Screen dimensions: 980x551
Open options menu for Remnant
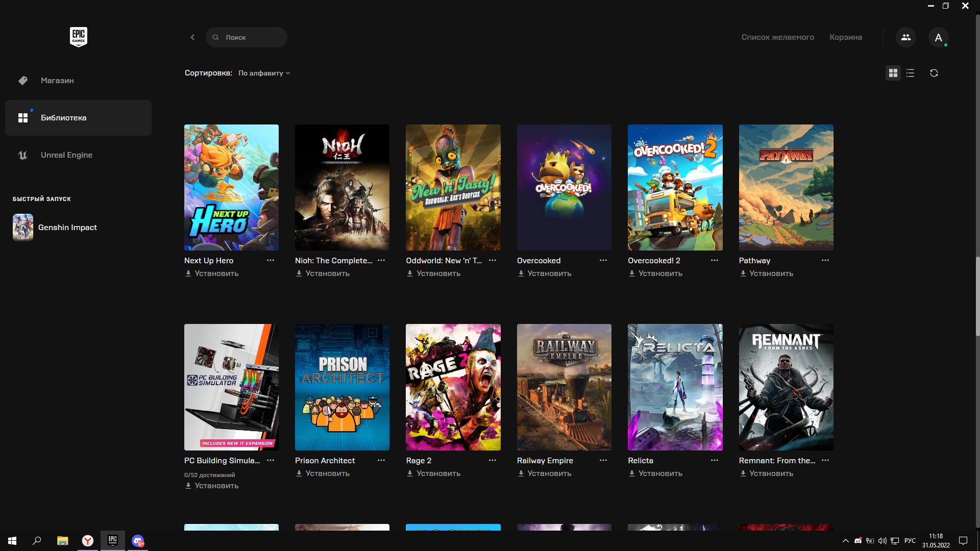tap(825, 460)
